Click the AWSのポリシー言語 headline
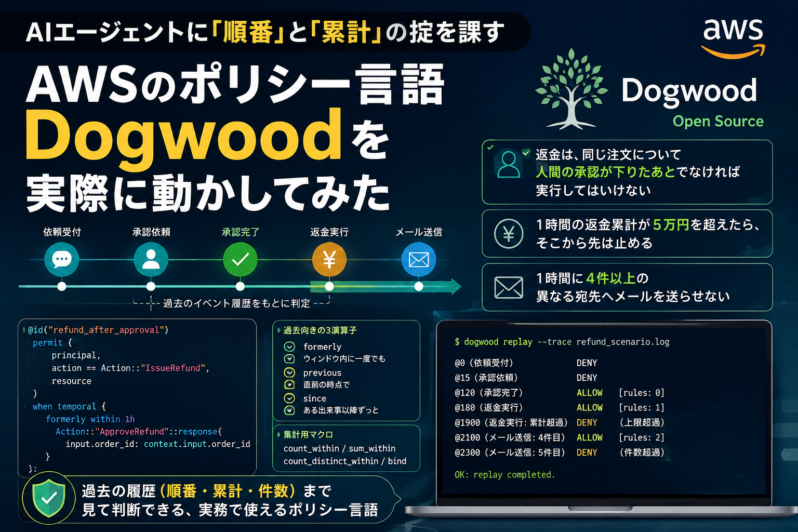The width and height of the screenshot is (798, 532). 235,83
